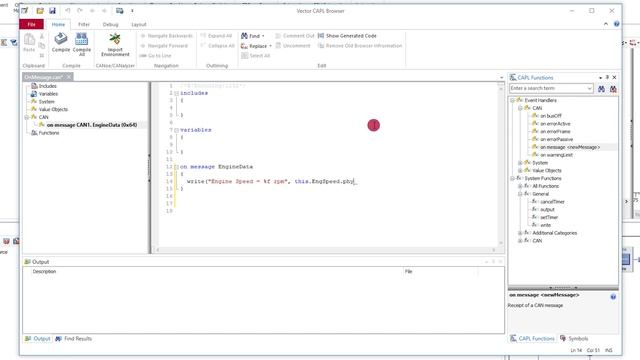Collapse the includes code block
The image size is (640, 360).
pyautogui.click(x=176, y=93)
